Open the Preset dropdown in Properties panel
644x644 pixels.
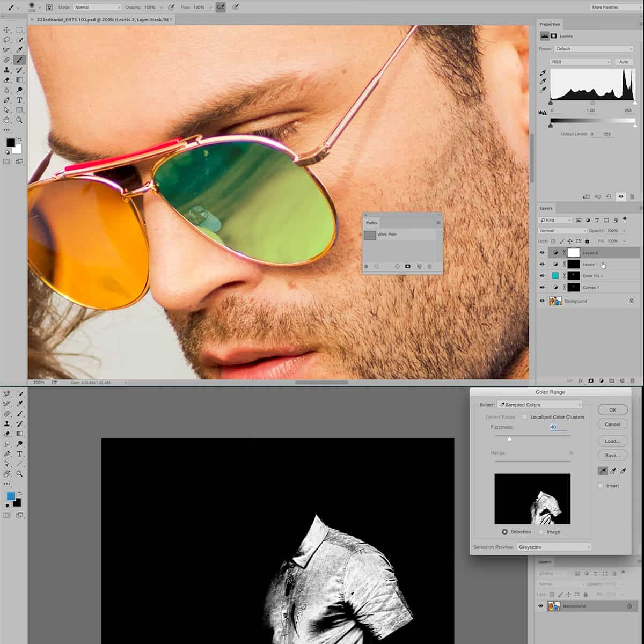tap(594, 49)
